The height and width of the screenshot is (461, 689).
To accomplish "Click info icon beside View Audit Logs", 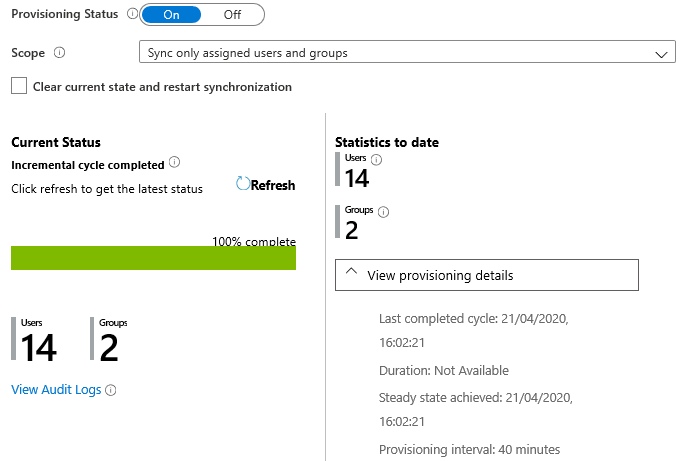I will pos(111,390).
